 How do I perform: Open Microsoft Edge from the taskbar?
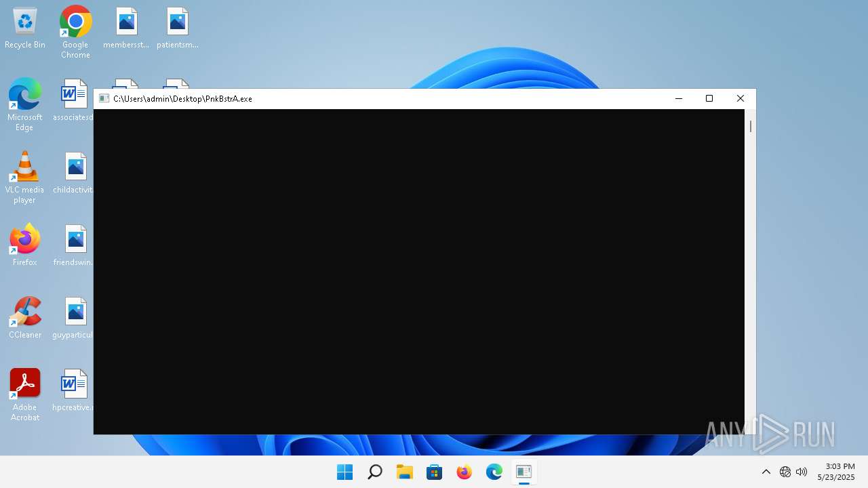(x=494, y=472)
